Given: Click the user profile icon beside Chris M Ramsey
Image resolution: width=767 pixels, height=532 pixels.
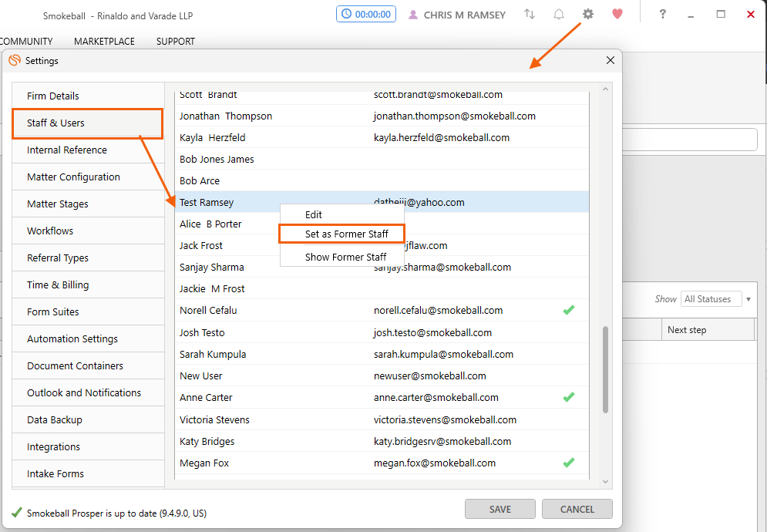Looking at the screenshot, I should [413, 15].
